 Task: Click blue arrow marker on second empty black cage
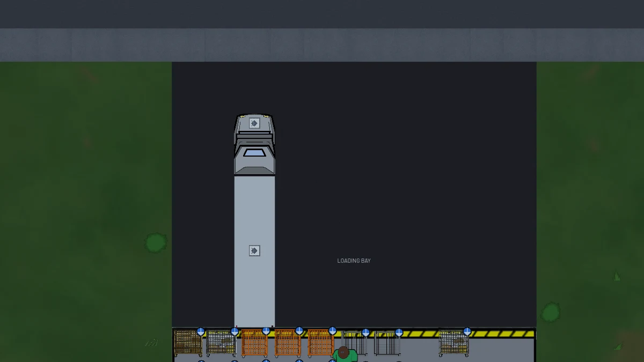click(399, 333)
